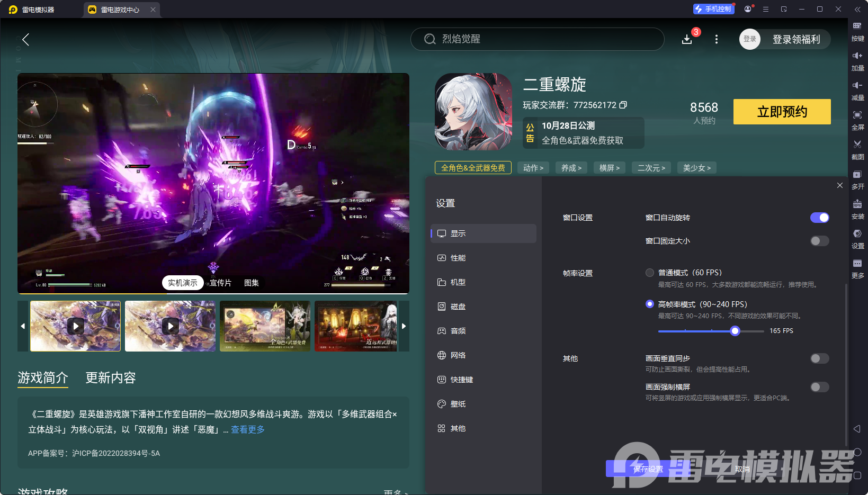Image resolution: width=868 pixels, height=495 pixels.
Task: Select the 图集 gallery tab
Action: pyautogui.click(x=251, y=283)
